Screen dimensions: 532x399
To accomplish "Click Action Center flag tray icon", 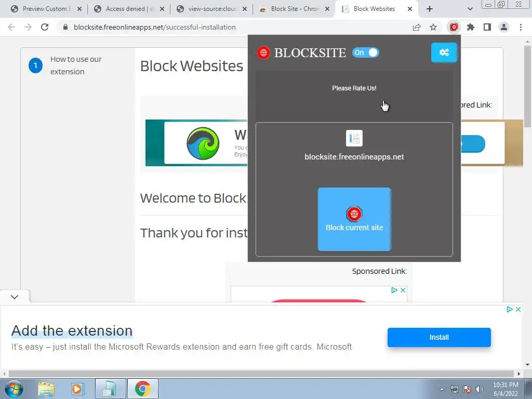I will [x=467, y=389].
